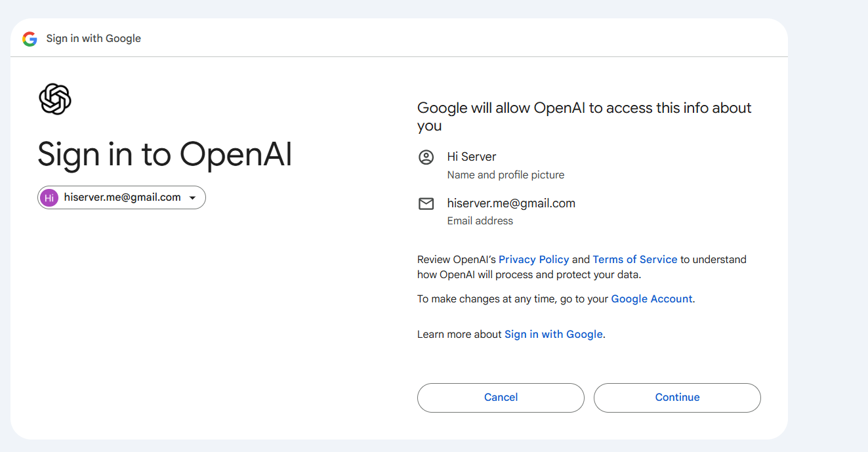Click the Sign in with Google header text
The image size is (868, 452).
click(94, 39)
